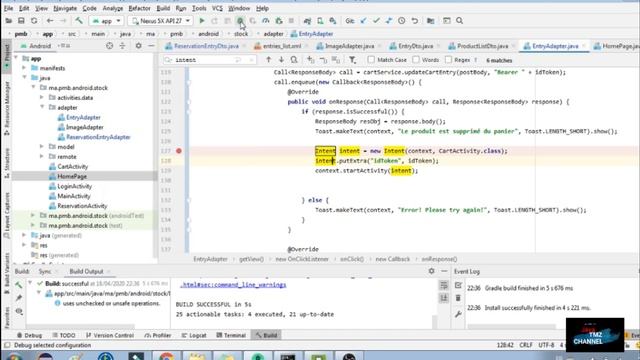Open Git history clock icon
The width and height of the screenshot is (640, 360).
(402, 21)
